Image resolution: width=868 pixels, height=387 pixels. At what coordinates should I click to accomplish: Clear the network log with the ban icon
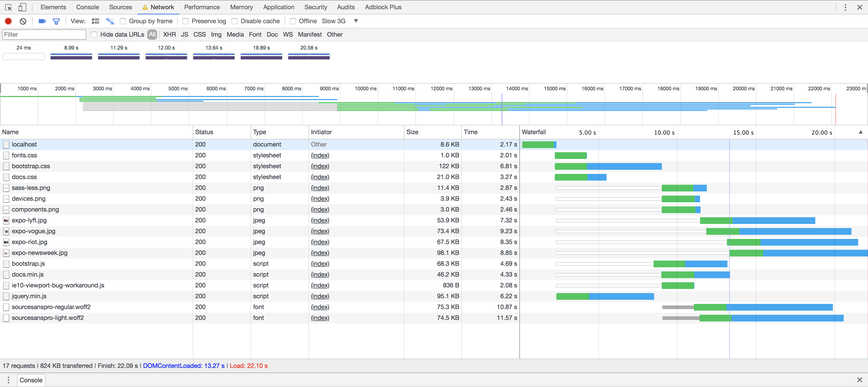pos(23,21)
